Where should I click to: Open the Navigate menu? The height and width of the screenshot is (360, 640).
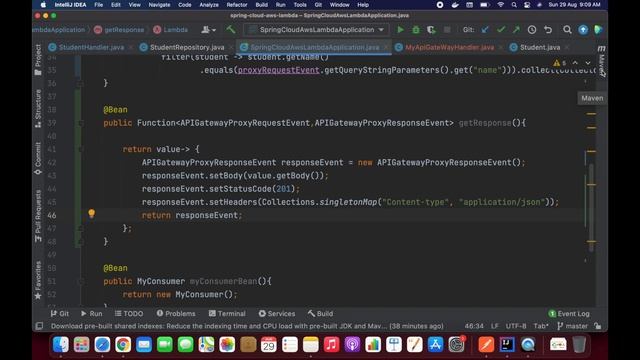[159, 5]
